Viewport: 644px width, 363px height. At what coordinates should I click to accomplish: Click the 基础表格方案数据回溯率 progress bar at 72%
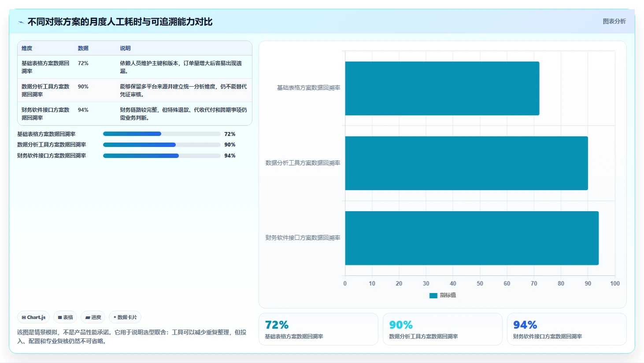(x=162, y=134)
